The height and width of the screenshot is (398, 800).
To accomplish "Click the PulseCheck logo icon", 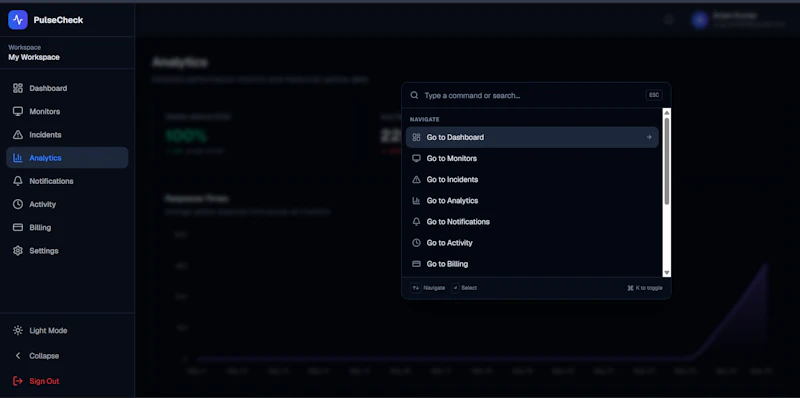I will 18,20.
